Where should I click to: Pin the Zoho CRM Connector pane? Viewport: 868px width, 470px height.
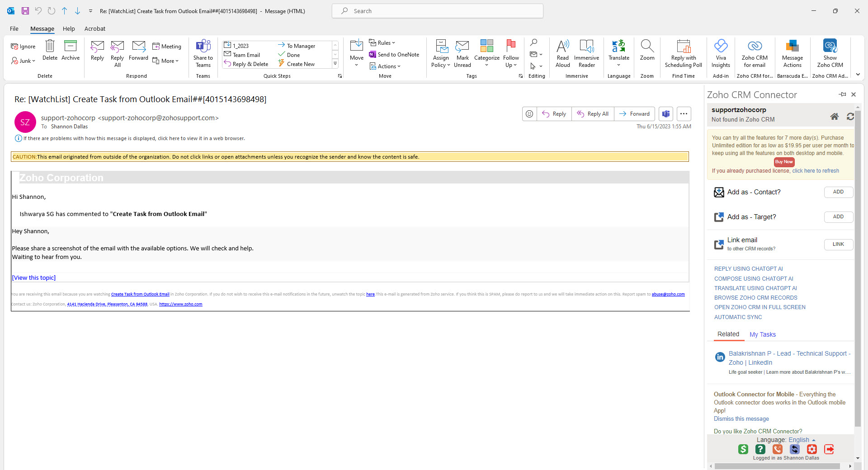click(842, 94)
